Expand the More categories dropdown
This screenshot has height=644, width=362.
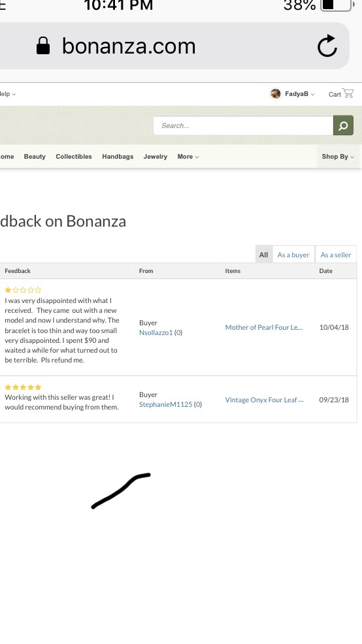pos(188,157)
